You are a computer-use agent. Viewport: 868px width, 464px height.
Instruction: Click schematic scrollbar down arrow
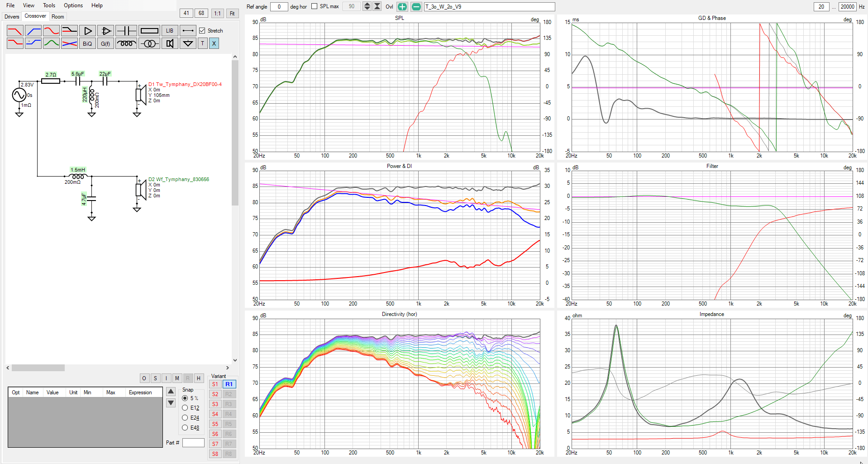(x=235, y=360)
